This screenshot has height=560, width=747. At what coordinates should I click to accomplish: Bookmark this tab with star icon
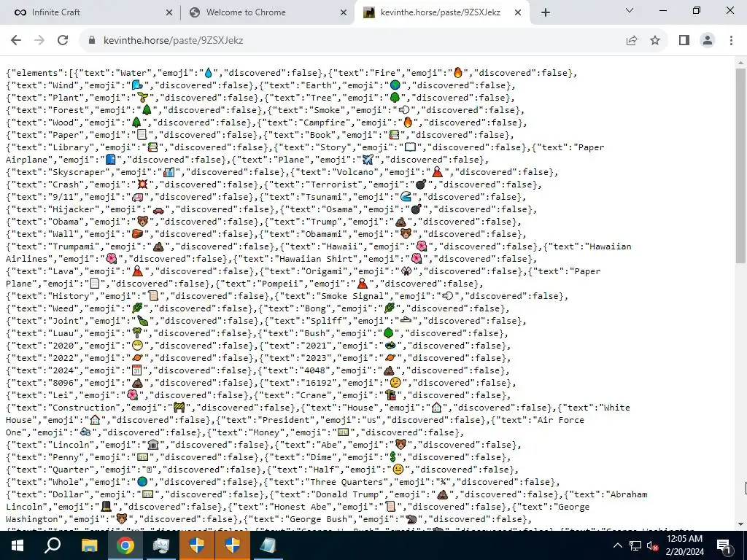click(655, 41)
